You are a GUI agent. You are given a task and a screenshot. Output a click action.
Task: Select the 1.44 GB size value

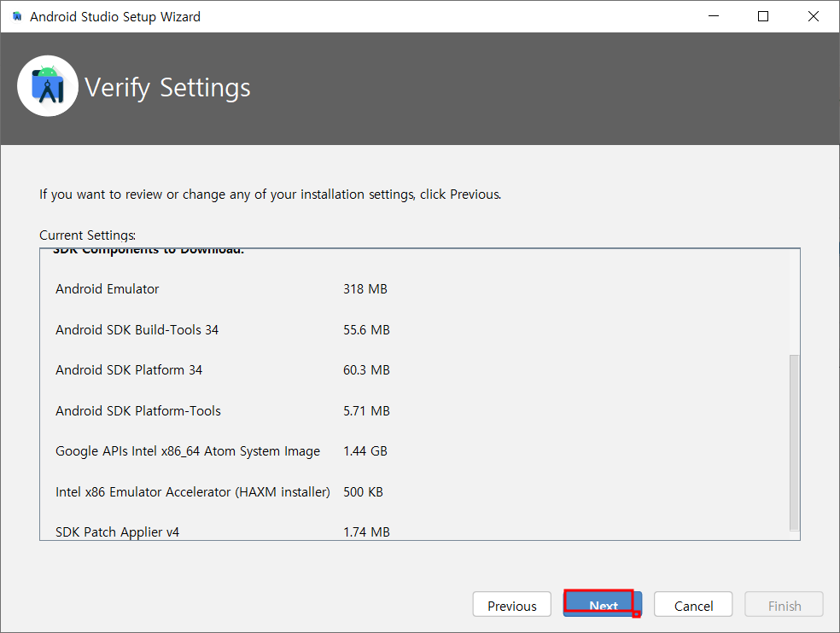click(x=365, y=451)
